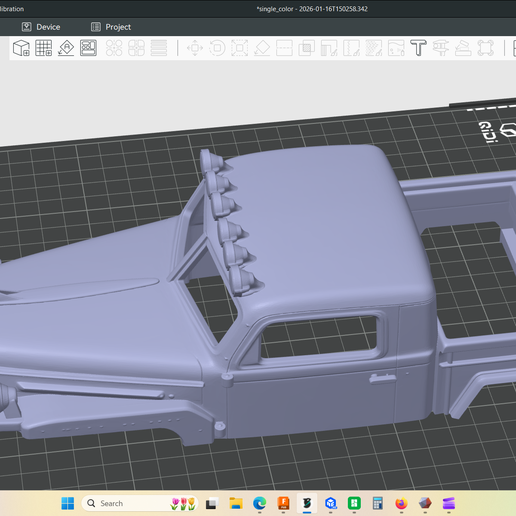
Task: Run Auto orient on the model
Action: (x=66, y=48)
